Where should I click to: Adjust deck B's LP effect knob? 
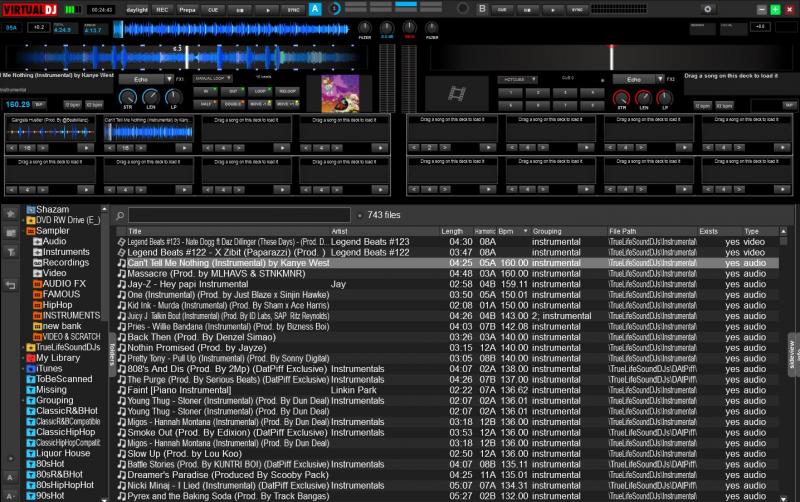pos(664,97)
